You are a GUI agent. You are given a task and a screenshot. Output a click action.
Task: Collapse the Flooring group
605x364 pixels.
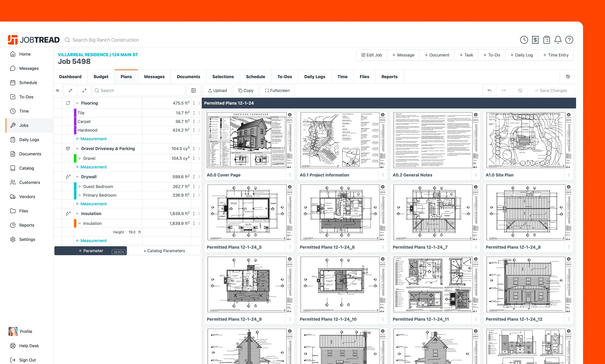[77, 103]
